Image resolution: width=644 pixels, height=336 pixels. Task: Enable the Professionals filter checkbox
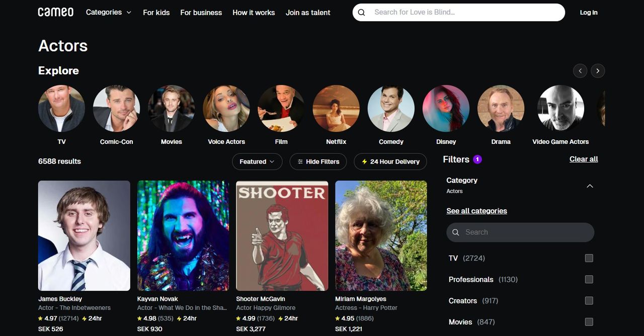tap(589, 279)
